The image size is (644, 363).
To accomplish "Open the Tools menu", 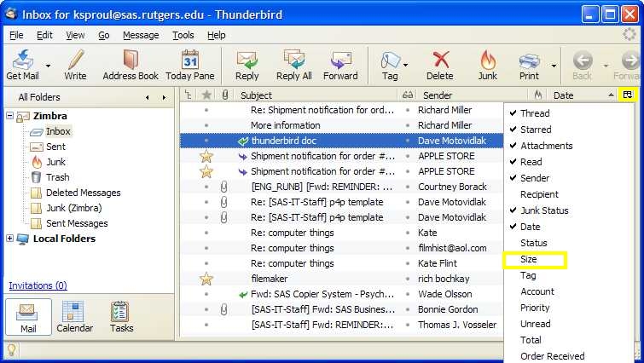I will pos(183,35).
